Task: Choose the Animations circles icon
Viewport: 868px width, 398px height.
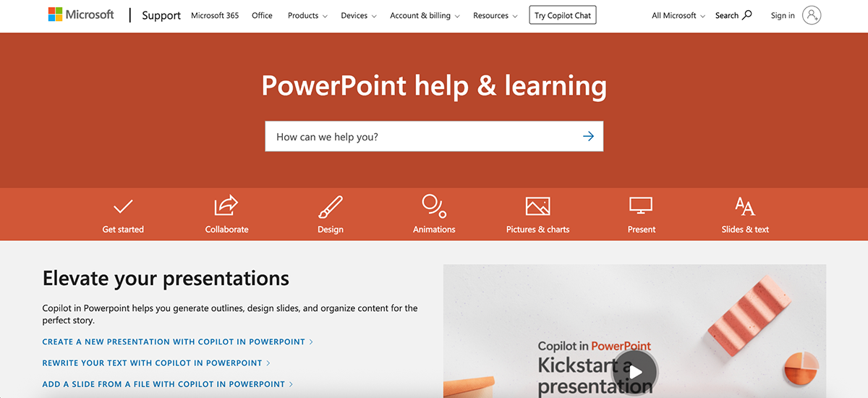Action: coord(434,206)
